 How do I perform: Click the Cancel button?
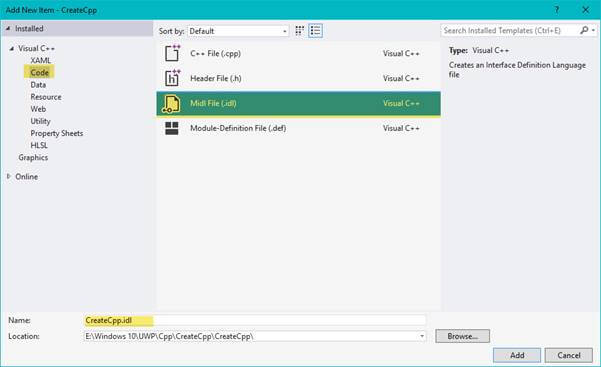point(569,355)
